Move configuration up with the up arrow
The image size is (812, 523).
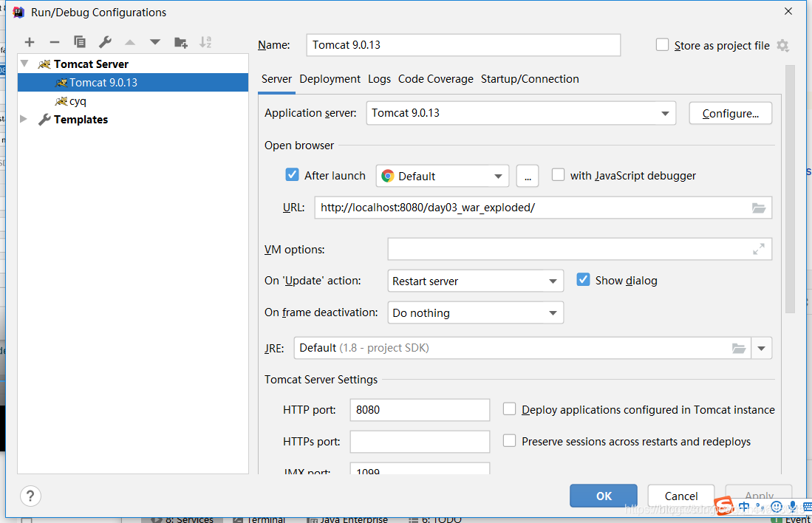[130, 42]
